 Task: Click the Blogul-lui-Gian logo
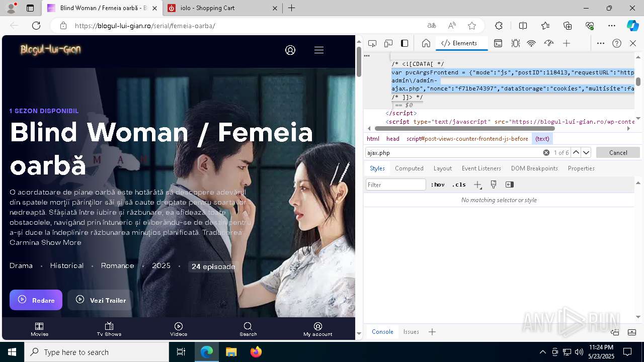click(50, 49)
